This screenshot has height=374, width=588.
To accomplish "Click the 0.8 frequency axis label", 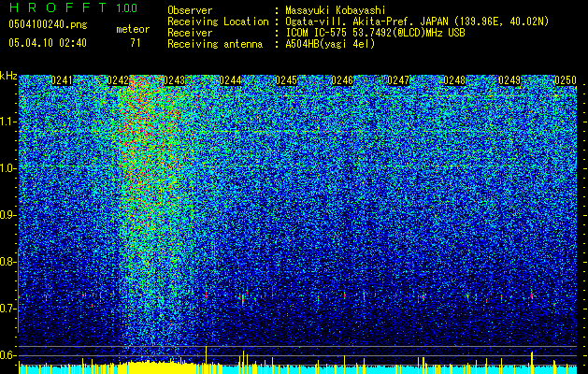I will point(7,262).
